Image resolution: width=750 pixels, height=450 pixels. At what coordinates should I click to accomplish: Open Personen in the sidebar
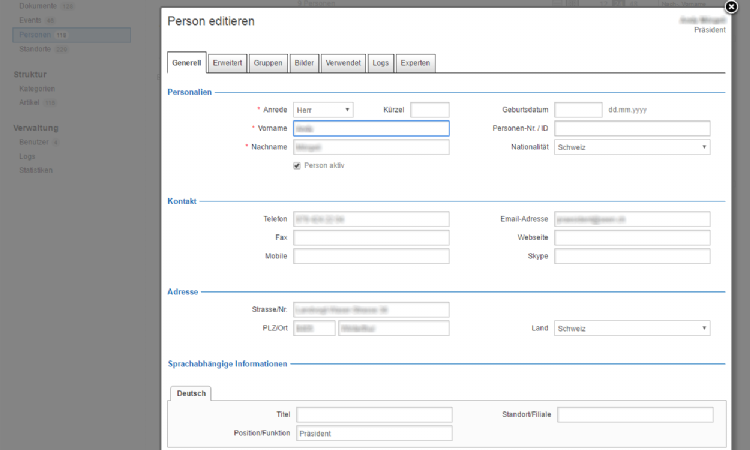(36, 34)
